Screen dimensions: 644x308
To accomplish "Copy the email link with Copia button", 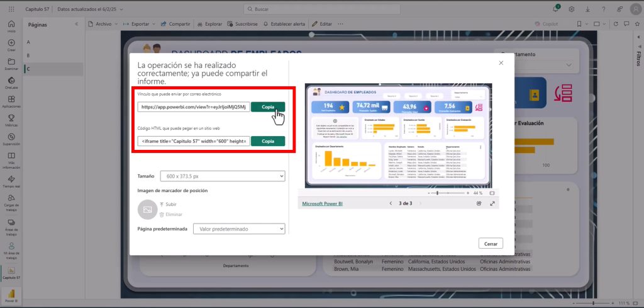I will [268, 107].
